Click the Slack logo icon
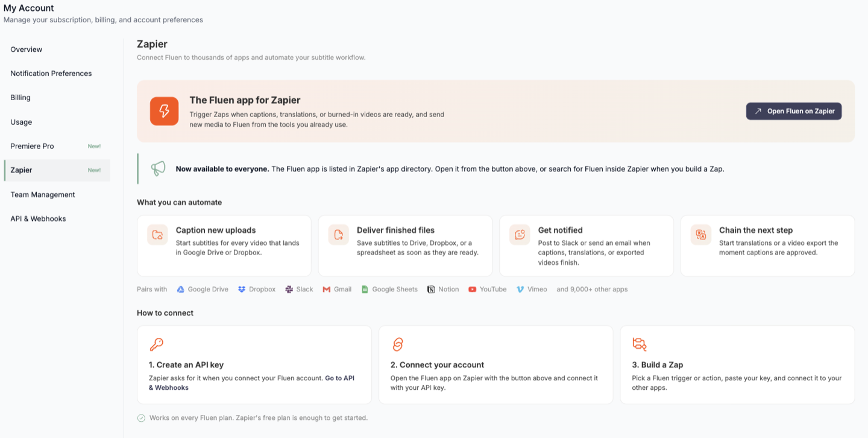 point(289,290)
